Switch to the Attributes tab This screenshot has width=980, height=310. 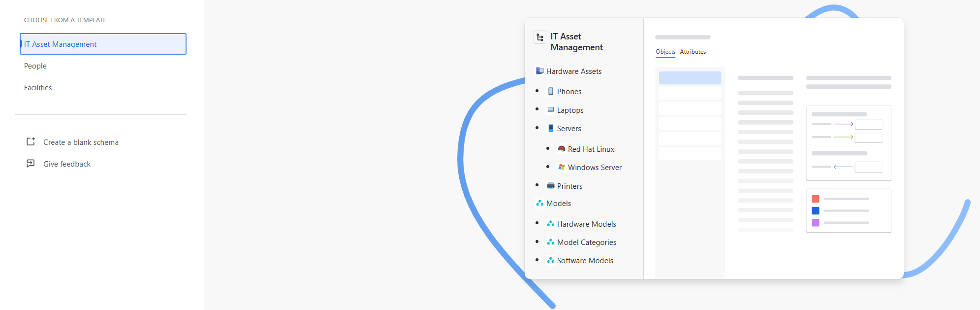pos(693,52)
